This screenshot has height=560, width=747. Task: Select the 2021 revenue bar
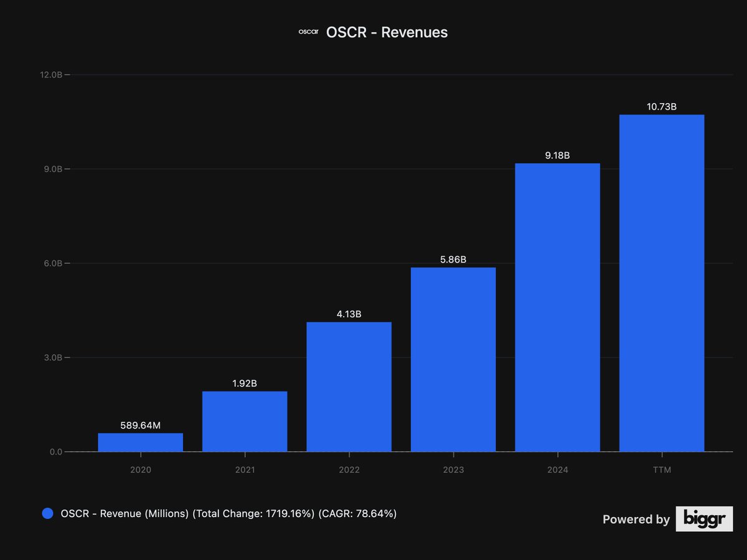click(x=245, y=421)
